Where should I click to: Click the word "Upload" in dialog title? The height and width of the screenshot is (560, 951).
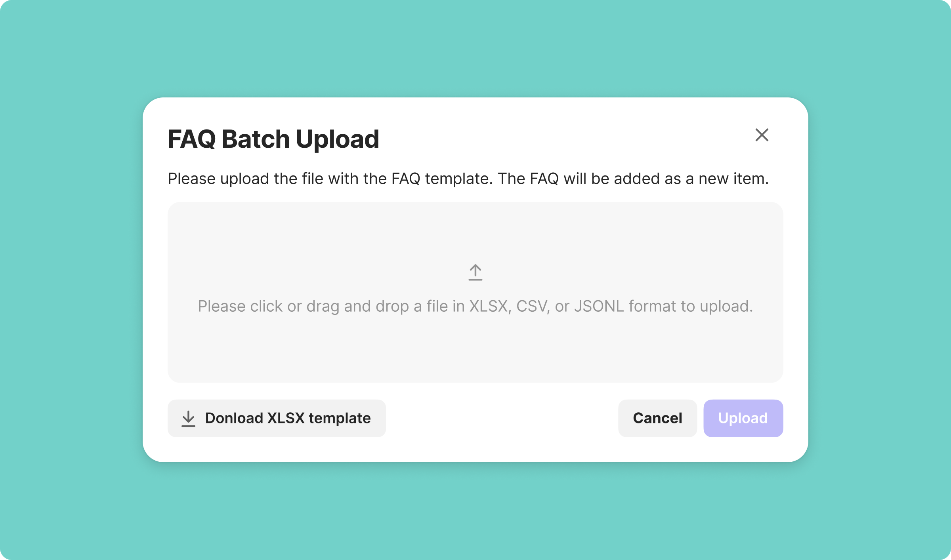pos(337,139)
